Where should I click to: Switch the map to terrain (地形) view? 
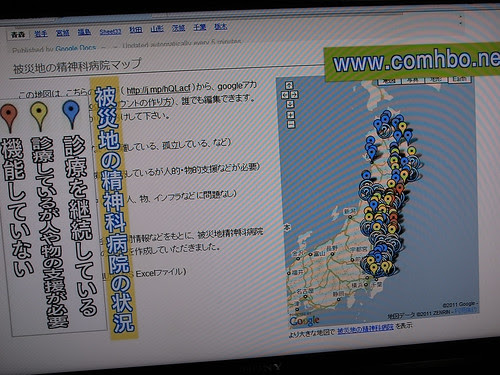436,79
